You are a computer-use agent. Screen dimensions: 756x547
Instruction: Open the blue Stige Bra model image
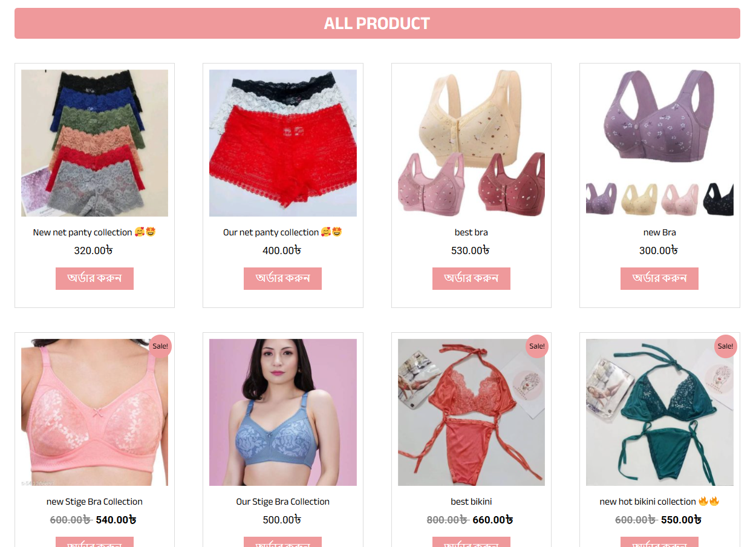pyautogui.click(x=283, y=412)
